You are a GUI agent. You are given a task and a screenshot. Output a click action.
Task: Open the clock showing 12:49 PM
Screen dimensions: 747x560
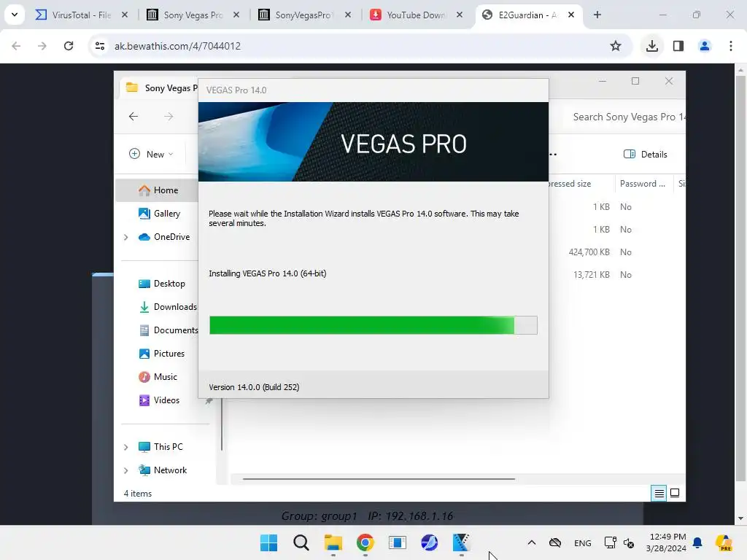[x=667, y=542]
